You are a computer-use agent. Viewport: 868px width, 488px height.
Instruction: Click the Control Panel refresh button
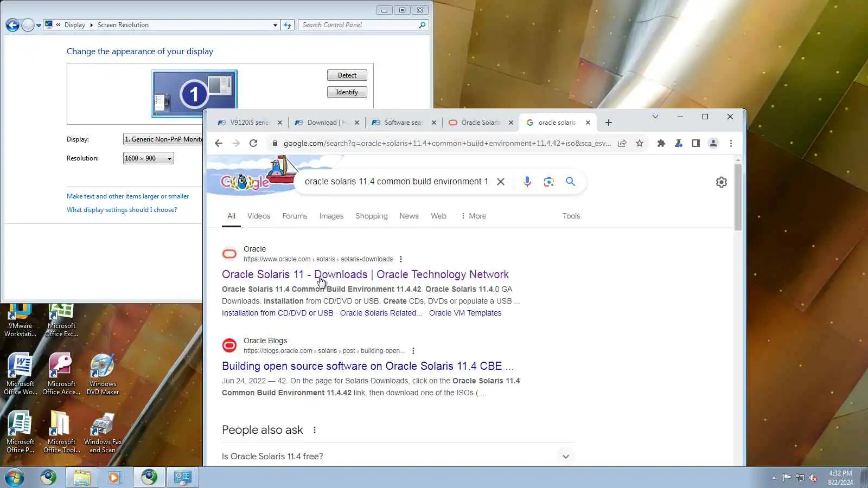click(x=288, y=25)
